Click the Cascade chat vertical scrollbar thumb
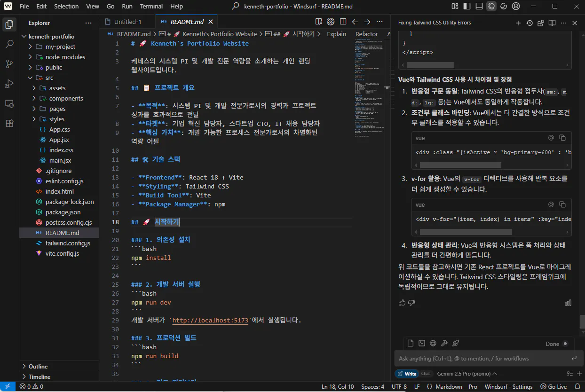Image resolution: width=585 pixels, height=392 pixels. point(582,321)
